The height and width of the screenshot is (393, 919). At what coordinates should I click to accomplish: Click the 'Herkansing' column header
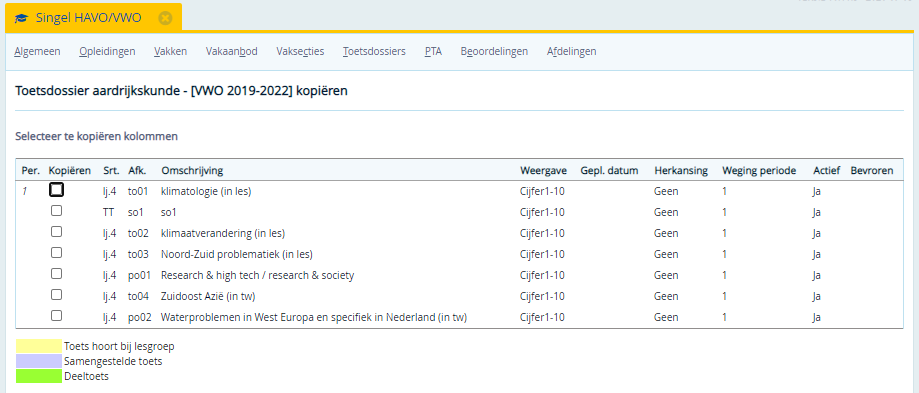pos(681,170)
